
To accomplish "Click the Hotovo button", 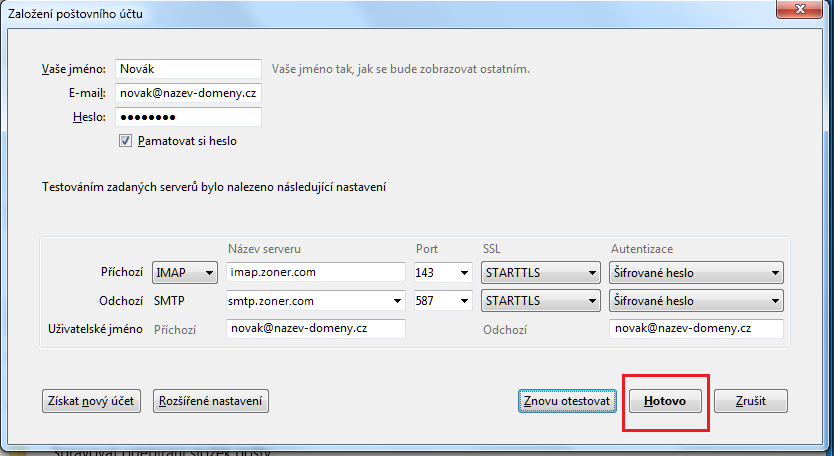I will pyautogui.click(x=665, y=401).
